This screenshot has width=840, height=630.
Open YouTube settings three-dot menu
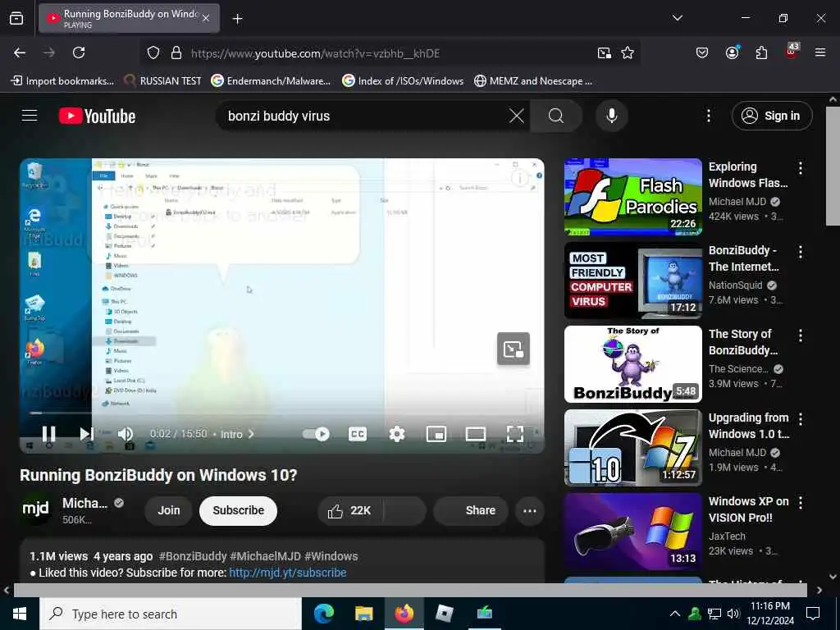point(708,116)
